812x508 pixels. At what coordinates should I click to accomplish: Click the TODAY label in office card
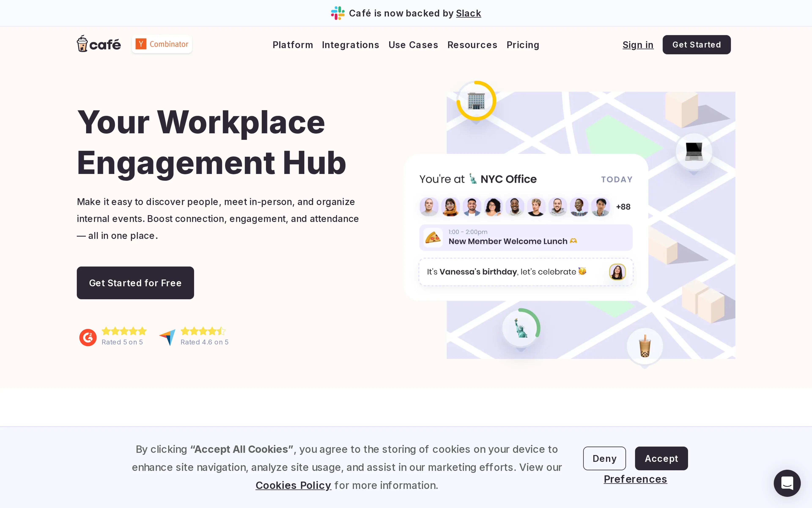617,179
